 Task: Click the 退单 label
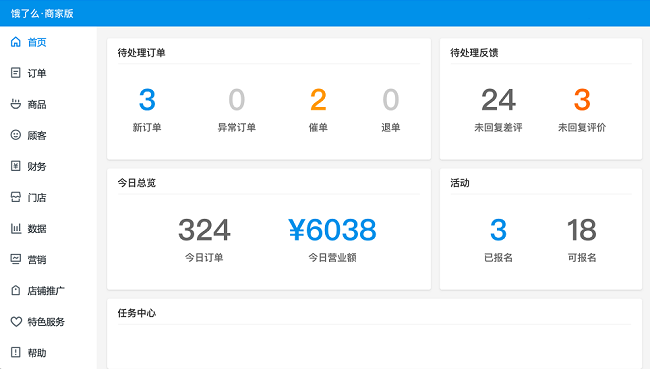[x=391, y=127]
